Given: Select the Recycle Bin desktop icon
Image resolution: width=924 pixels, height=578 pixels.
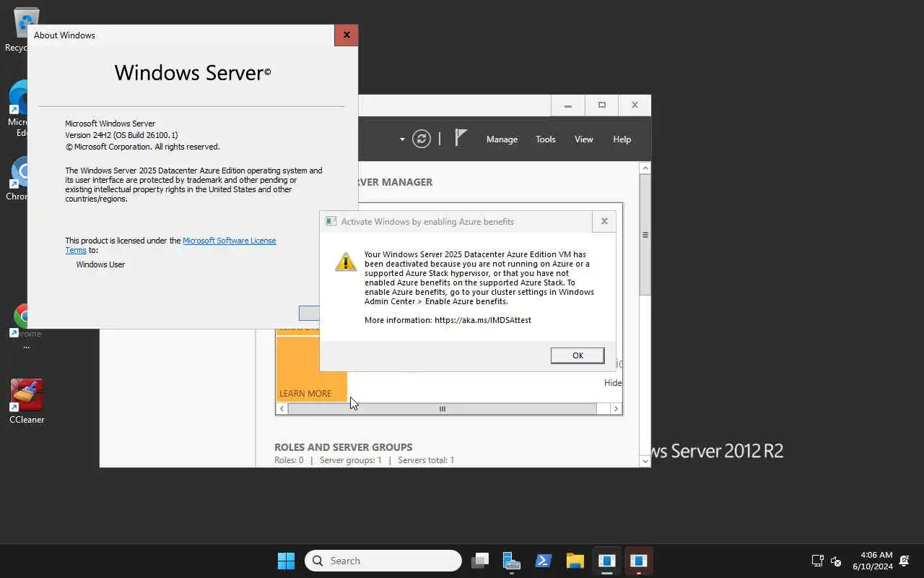Looking at the screenshot, I should tap(16, 30).
